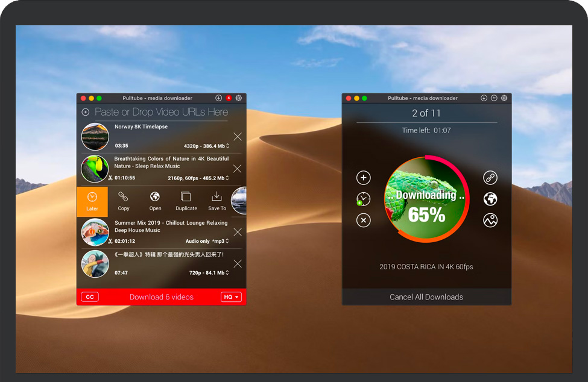Click the Paste or Drop Video URLs field

point(161,112)
